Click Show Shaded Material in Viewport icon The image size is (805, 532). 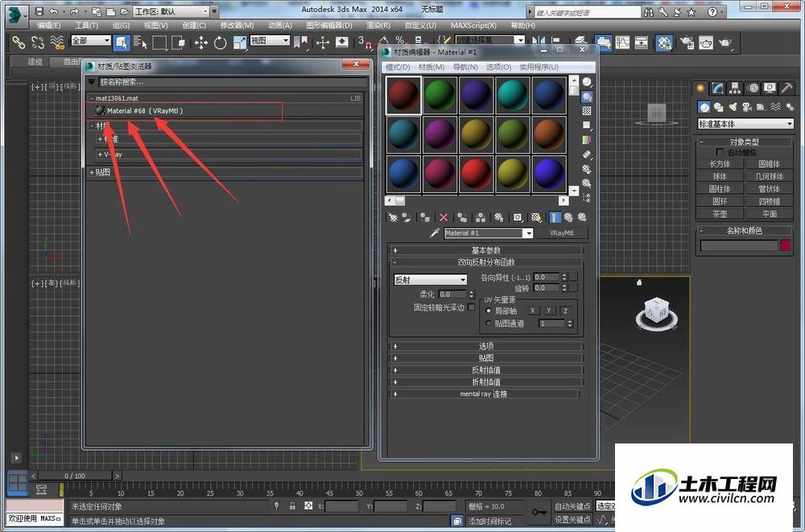click(x=536, y=218)
